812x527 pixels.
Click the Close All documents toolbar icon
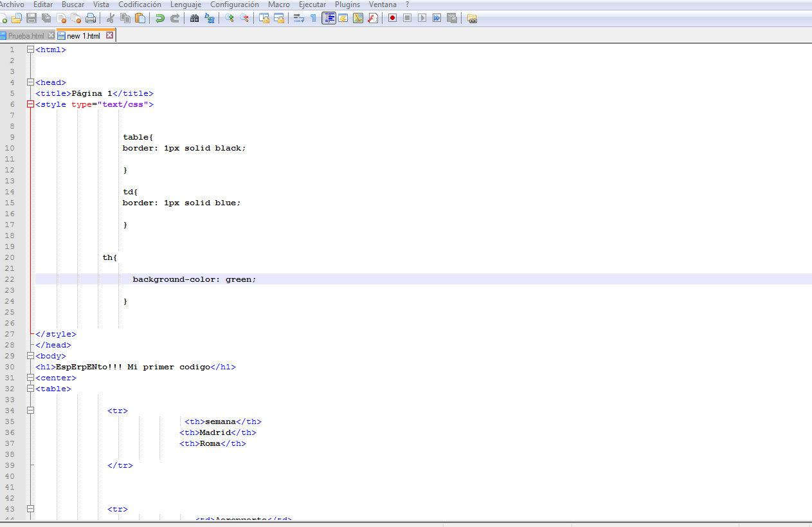[75, 18]
